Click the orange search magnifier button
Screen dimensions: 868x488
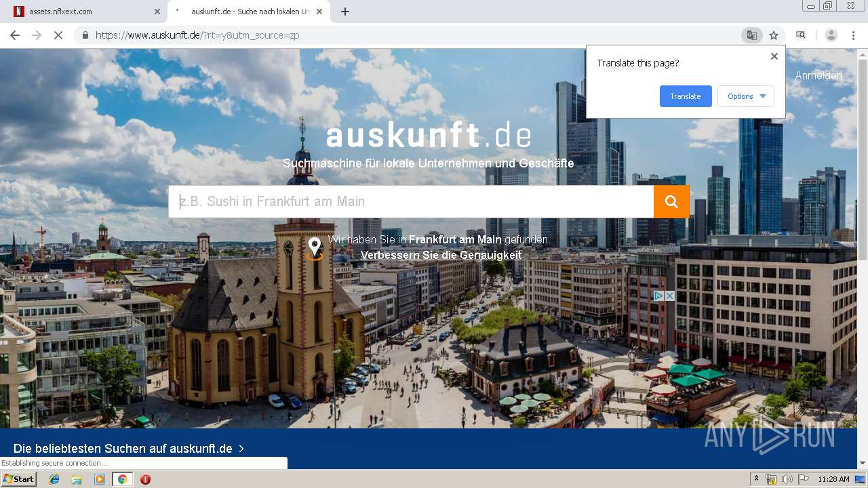(x=671, y=201)
